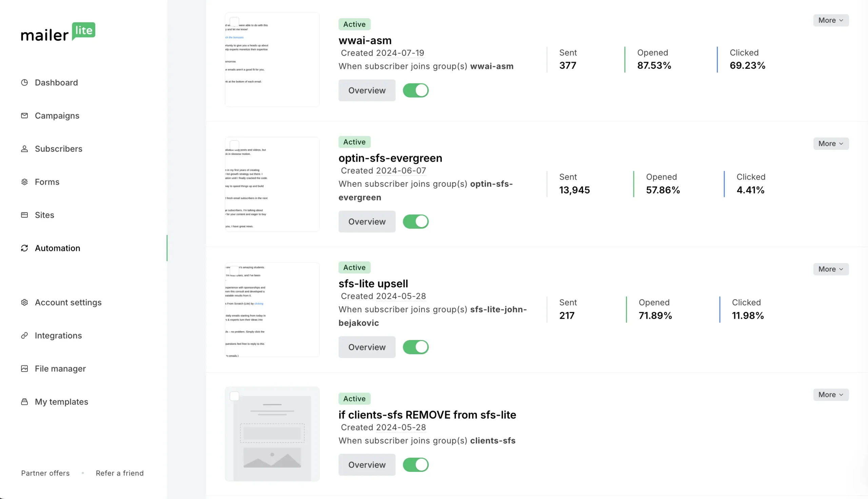Click the Integrations link chain icon
Screen dimensions: 868x499
(24, 336)
